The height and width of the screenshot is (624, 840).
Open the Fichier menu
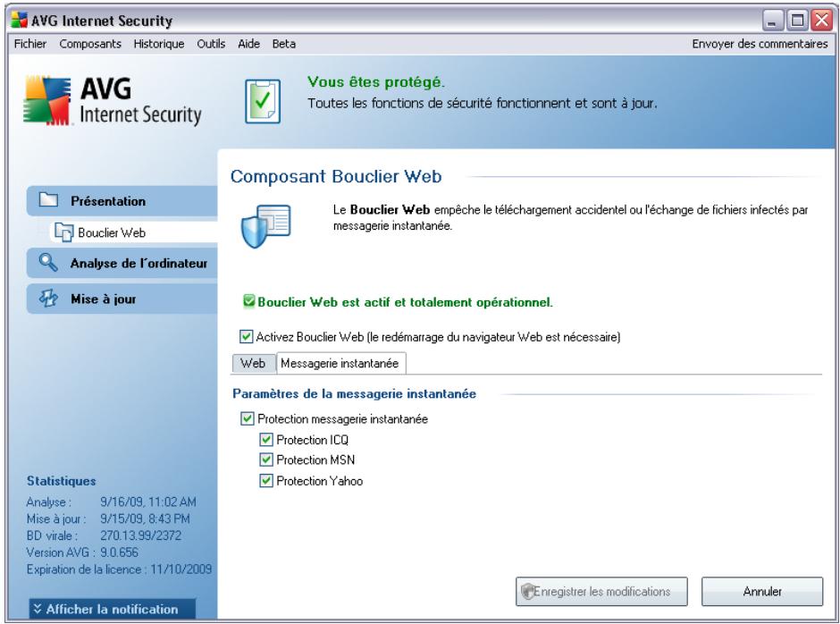click(x=30, y=44)
